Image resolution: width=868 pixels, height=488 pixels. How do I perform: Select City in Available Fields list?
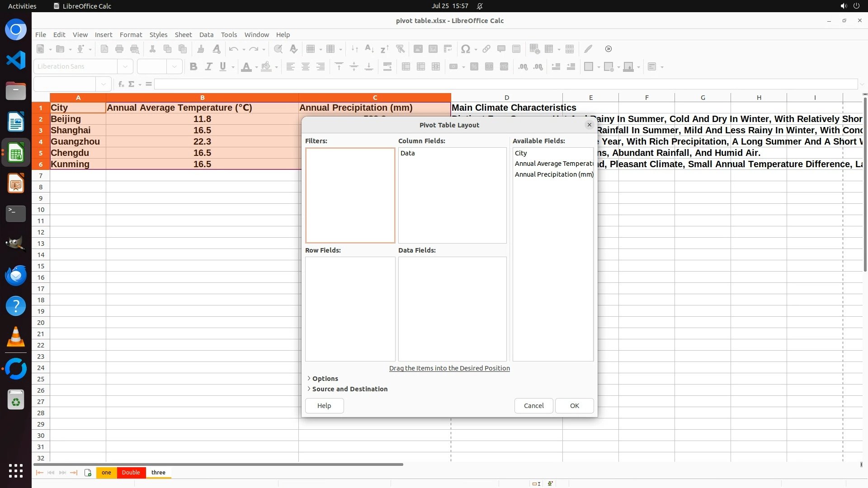[x=521, y=153]
